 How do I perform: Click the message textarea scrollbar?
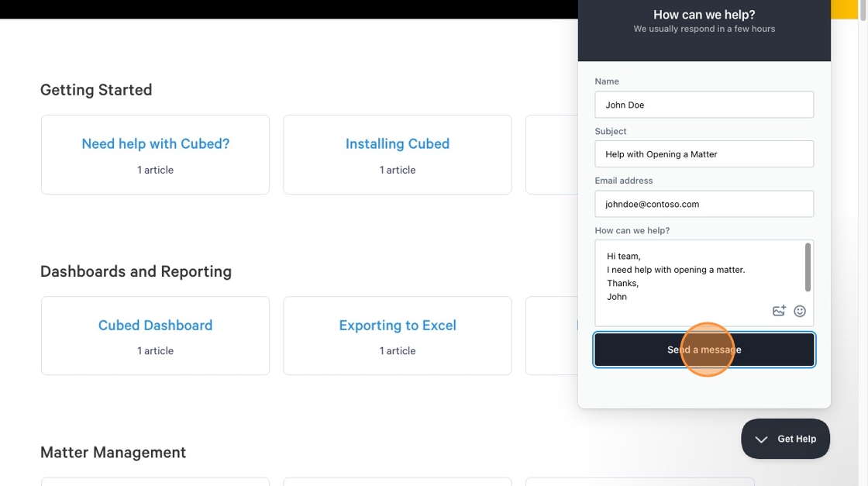(808, 267)
